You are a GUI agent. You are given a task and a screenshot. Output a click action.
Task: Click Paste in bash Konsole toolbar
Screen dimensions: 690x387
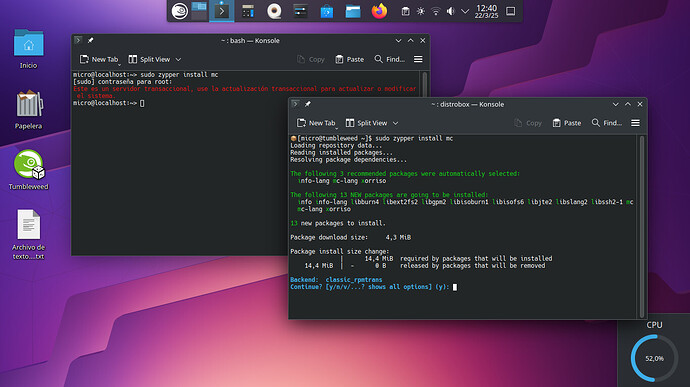349,59
